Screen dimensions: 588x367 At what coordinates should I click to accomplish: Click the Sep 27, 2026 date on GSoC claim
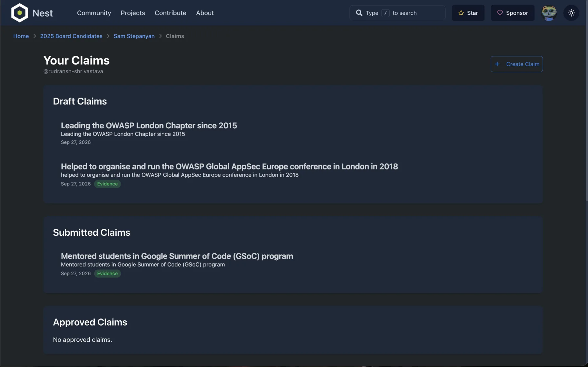pyautogui.click(x=76, y=274)
